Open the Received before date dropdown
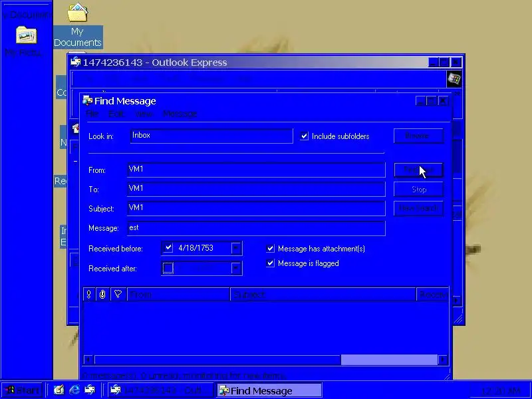532x399 pixels. point(236,248)
